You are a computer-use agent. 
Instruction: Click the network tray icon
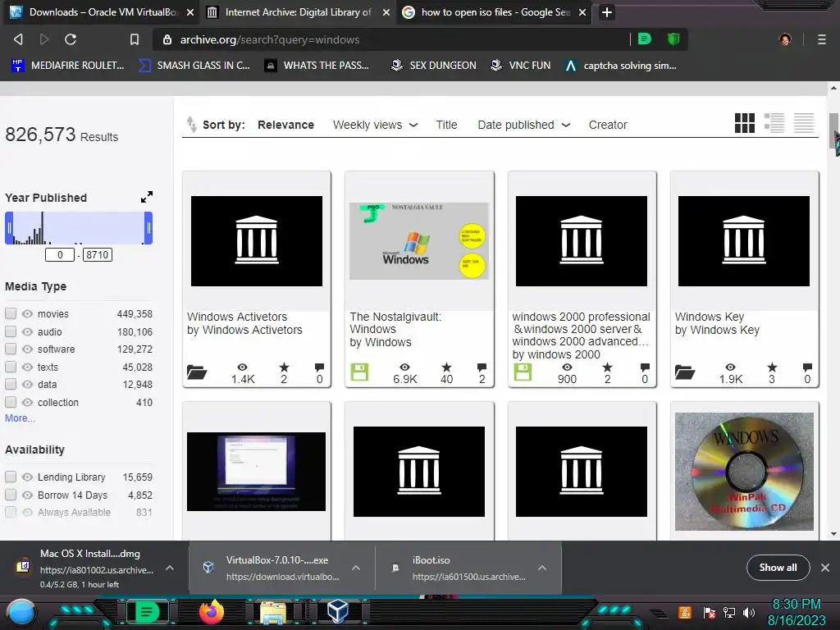point(729,612)
